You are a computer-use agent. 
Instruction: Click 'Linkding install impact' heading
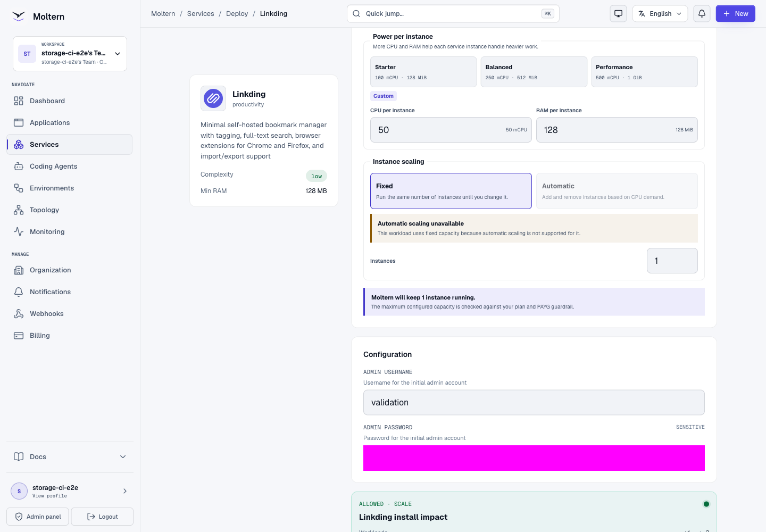pyautogui.click(x=403, y=517)
